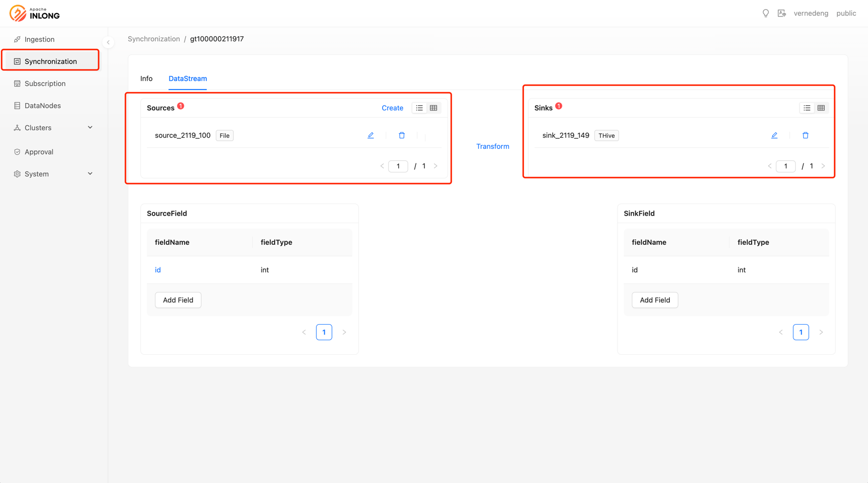This screenshot has height=483, width=868.
Task: Switch Sources panel to list view
Action: point(419,108)
